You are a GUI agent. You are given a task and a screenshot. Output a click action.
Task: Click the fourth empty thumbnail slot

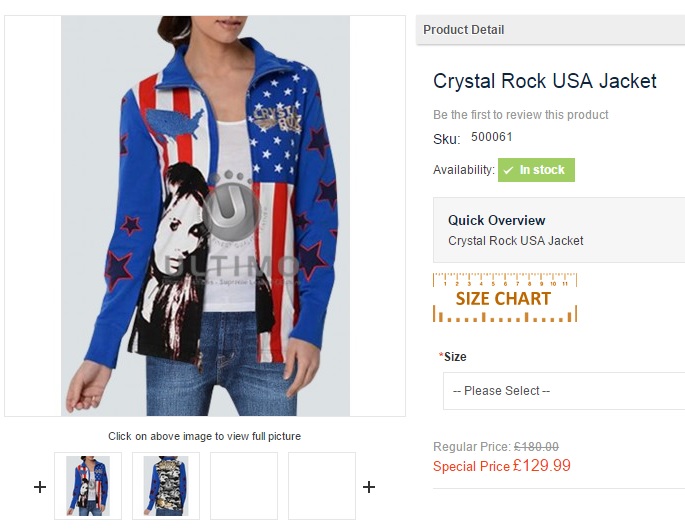coord(322,486)
